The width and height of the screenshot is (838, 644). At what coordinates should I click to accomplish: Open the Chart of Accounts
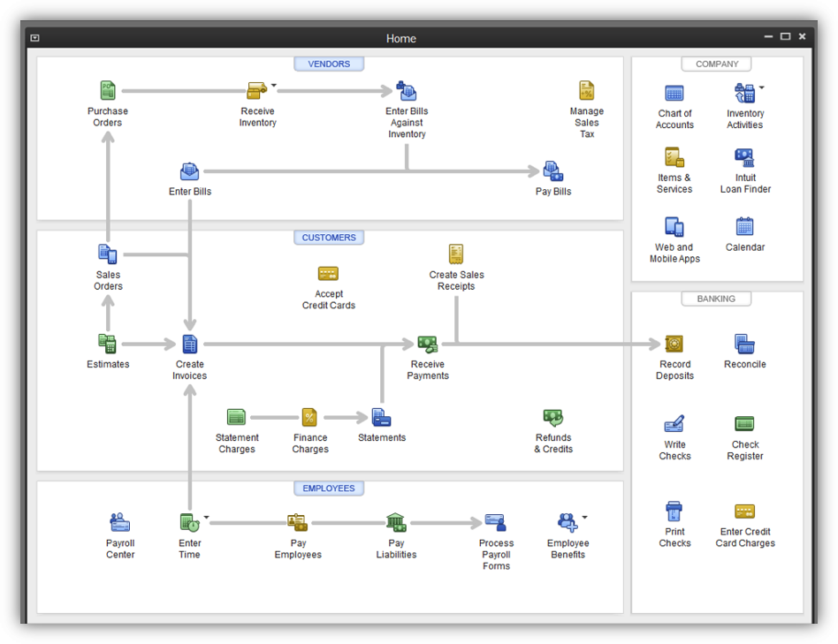tap(674, 93)
